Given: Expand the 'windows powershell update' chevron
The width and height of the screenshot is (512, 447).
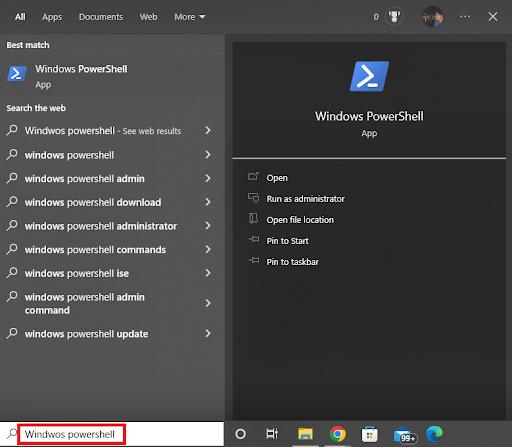Looking at the screenshot, I should click(208, 333).
